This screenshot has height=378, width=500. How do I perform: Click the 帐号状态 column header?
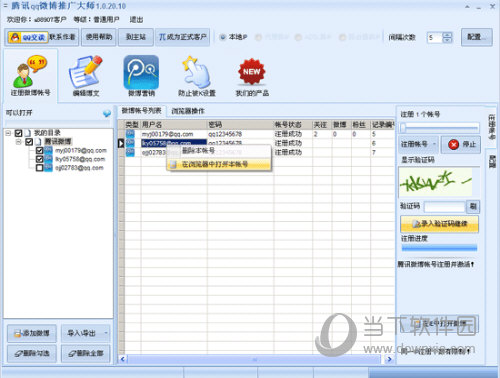tap(292, 125)
